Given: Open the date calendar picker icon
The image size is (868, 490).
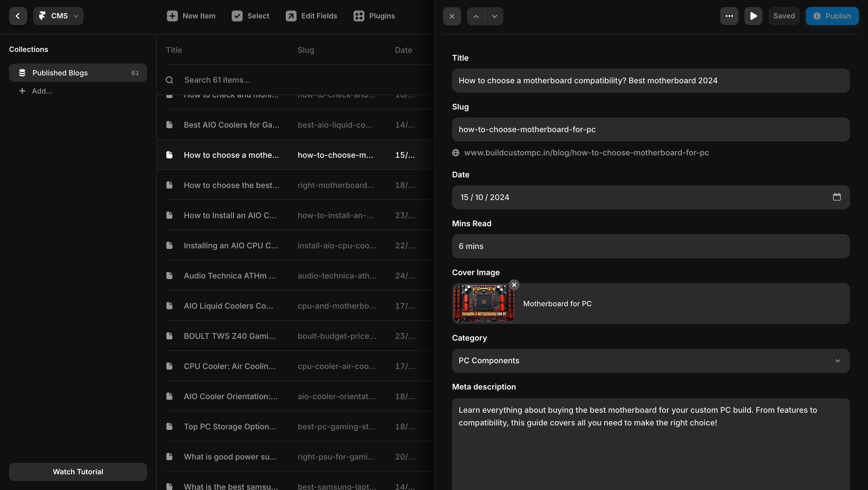Looking at the screenshot, I should coord(837,197).
